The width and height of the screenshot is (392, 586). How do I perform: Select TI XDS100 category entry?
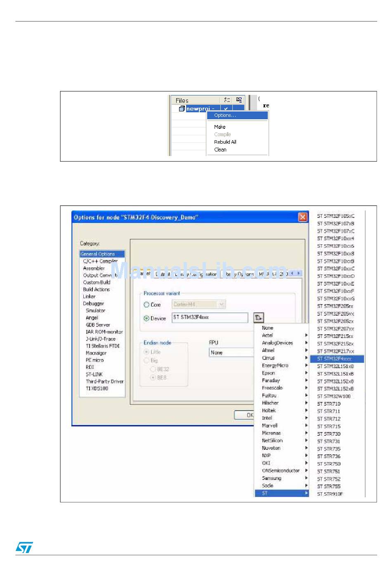(97, 388)
